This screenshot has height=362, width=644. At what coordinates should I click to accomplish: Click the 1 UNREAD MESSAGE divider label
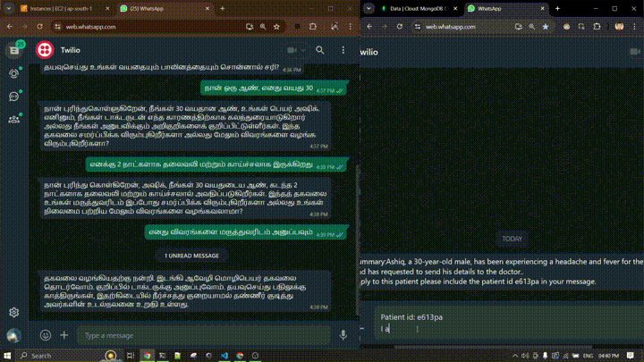point(191,256)
